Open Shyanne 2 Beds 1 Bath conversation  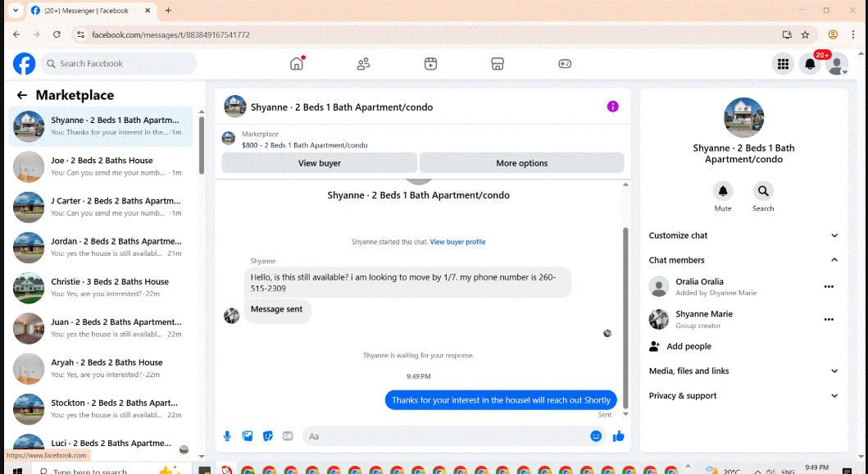click(101, 125)
